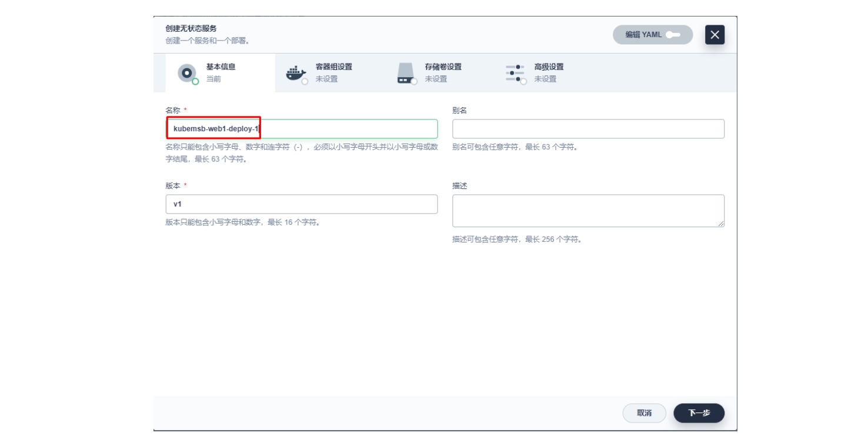This screenshot has width=868, height=439.
Task: Click the 版本只能包含小写字母和数字 hint text
Action: pos(243,222)
